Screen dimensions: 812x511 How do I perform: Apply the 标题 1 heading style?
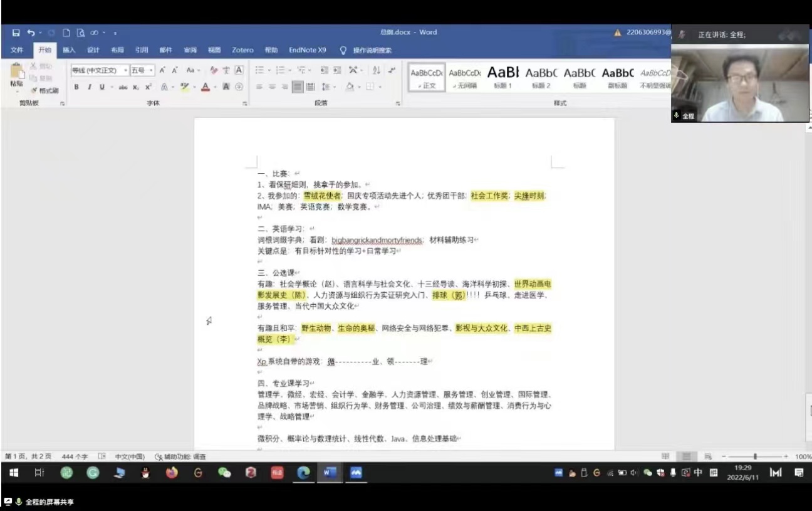502,77
